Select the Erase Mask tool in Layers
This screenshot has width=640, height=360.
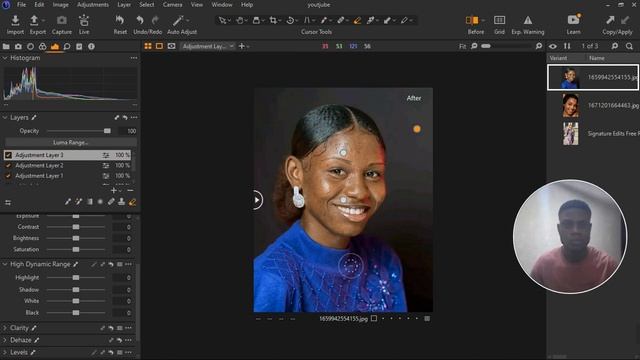click(132, 202)
